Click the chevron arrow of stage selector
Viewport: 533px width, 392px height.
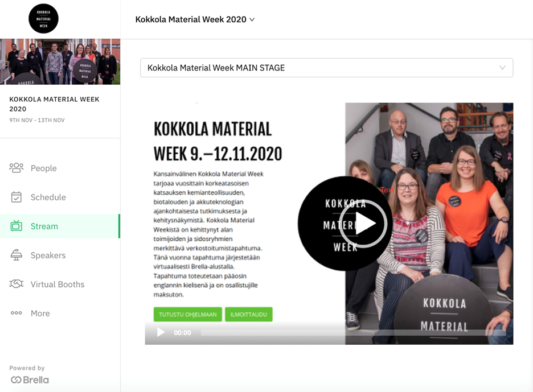[x=502, y=68]
